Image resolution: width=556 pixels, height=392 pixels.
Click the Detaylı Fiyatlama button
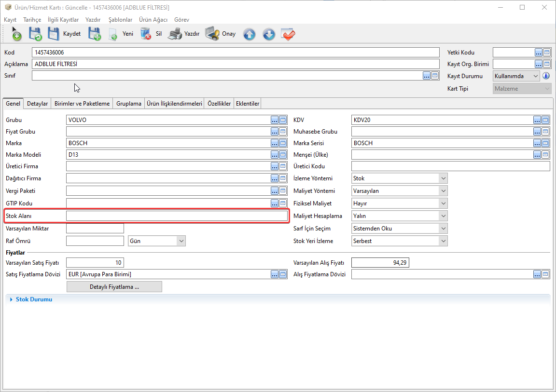(114, 287)
